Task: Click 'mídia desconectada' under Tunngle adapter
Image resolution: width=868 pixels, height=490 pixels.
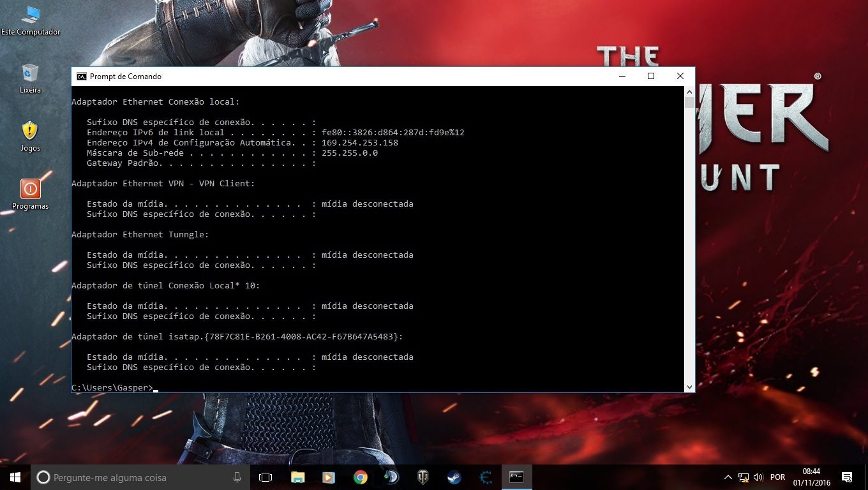Action: [368, 255]
